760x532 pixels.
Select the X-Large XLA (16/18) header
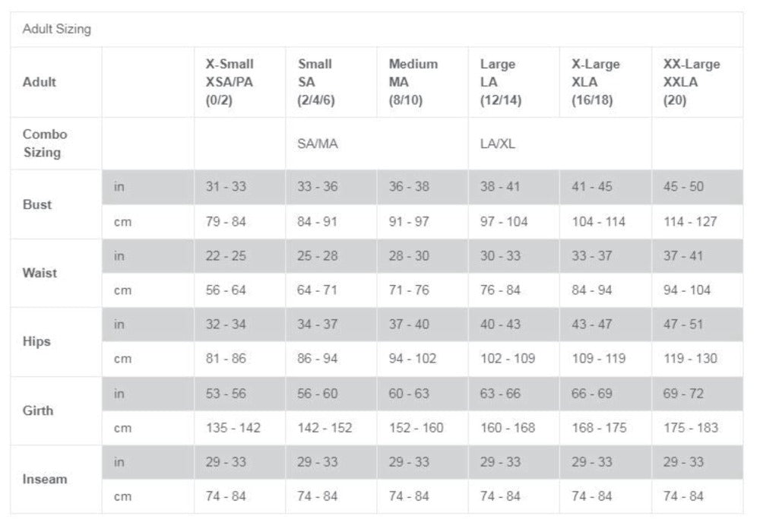coord(595,82)
